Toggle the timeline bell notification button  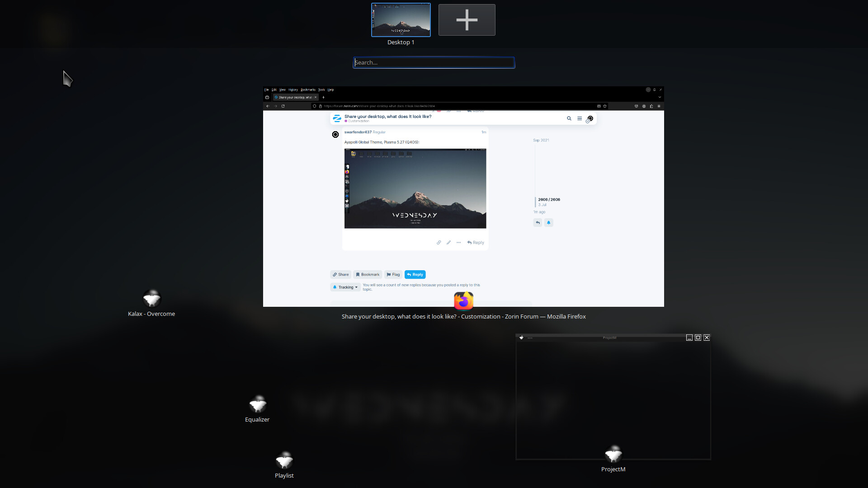(x=548, y=223)
